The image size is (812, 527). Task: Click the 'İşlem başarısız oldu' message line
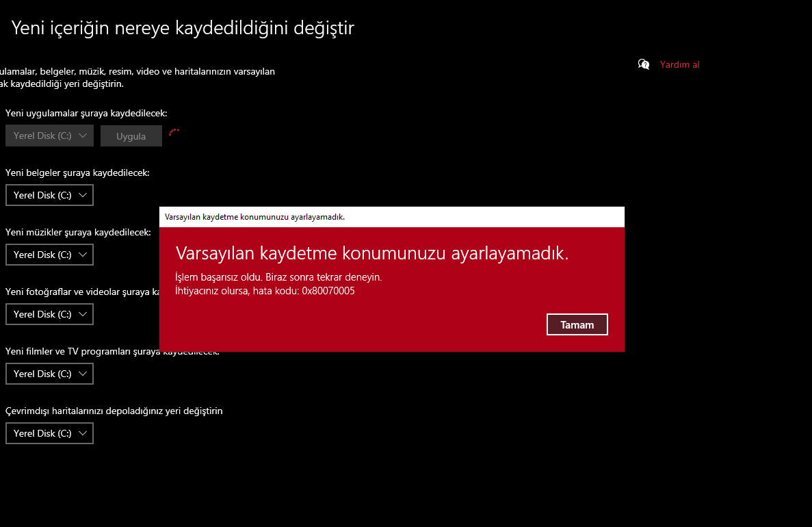click(278, 277)
